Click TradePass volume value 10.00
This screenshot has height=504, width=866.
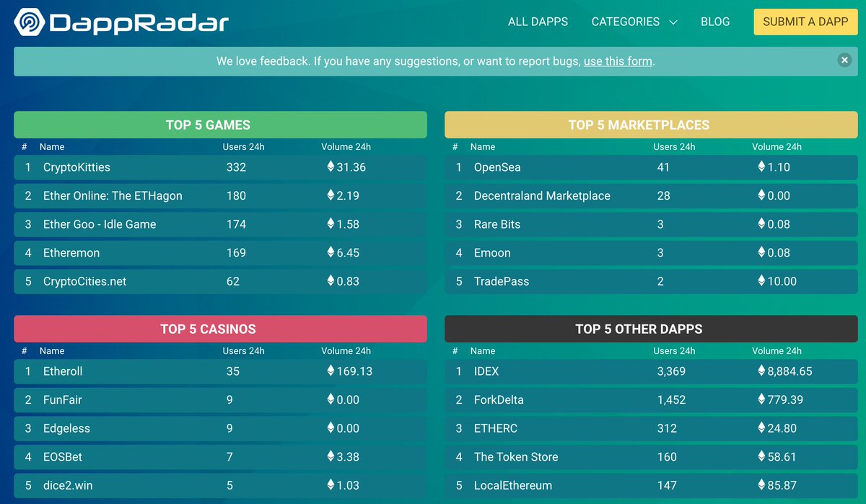pyautogui.click(x=782, y=281)
